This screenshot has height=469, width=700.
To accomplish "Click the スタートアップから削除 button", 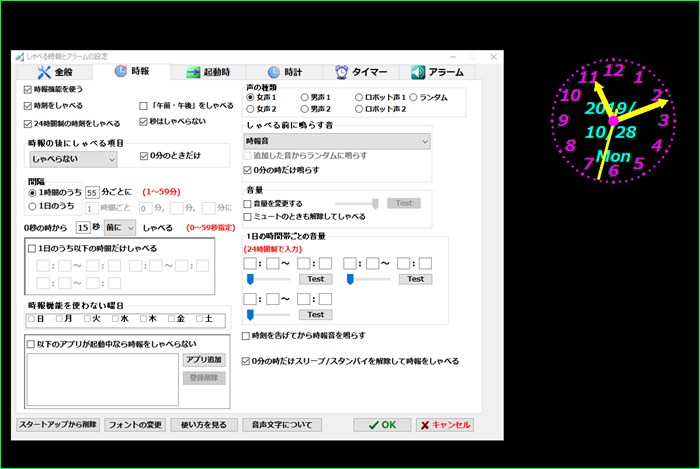I will pos(58,424).
